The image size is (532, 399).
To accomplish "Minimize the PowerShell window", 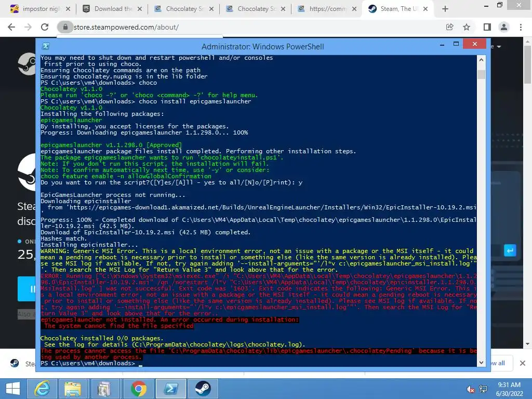I will [x=442, y=45].
